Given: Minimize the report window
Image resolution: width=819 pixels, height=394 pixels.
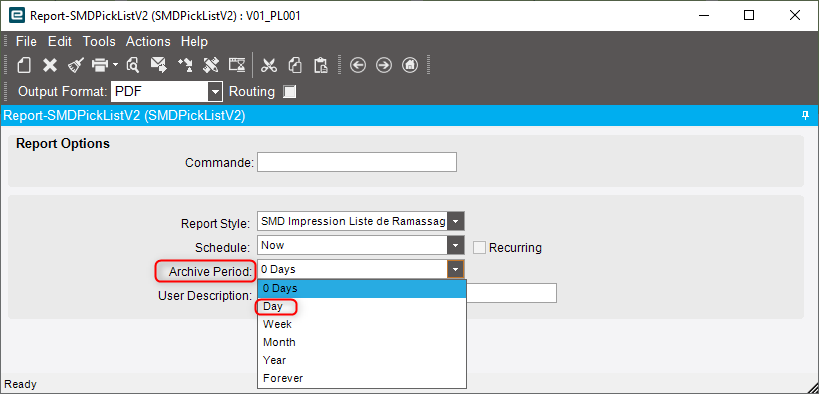Looking at the screenshot, I should (x=703, y=16).
